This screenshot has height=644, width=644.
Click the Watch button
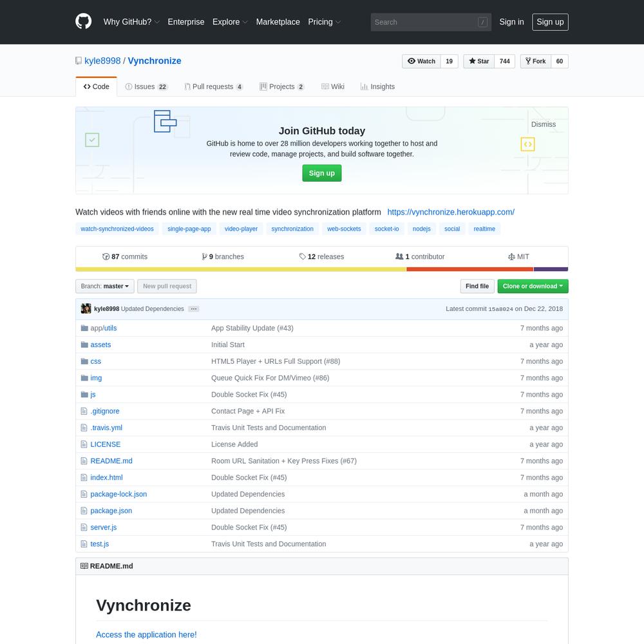coord(421,61)
